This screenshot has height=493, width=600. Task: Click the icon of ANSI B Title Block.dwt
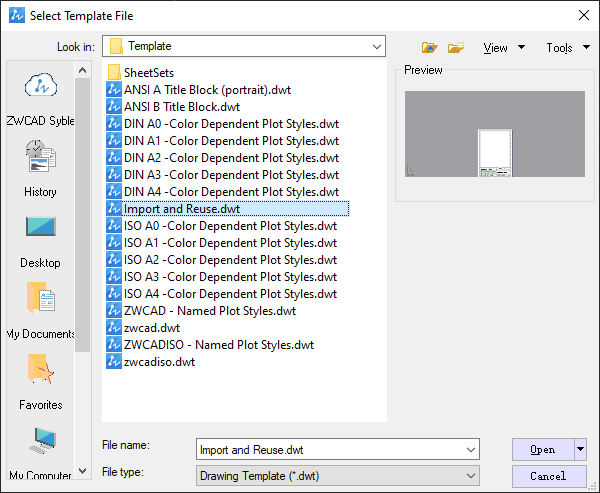point(114,106)
